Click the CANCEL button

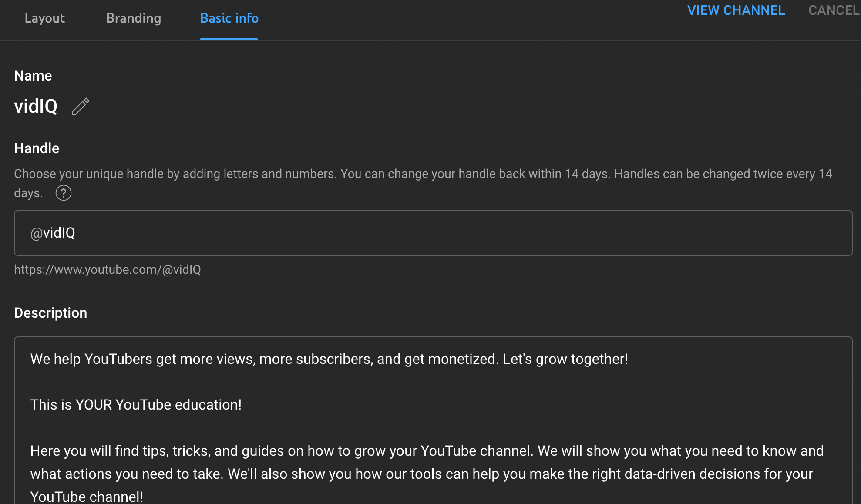click(834, 10)
